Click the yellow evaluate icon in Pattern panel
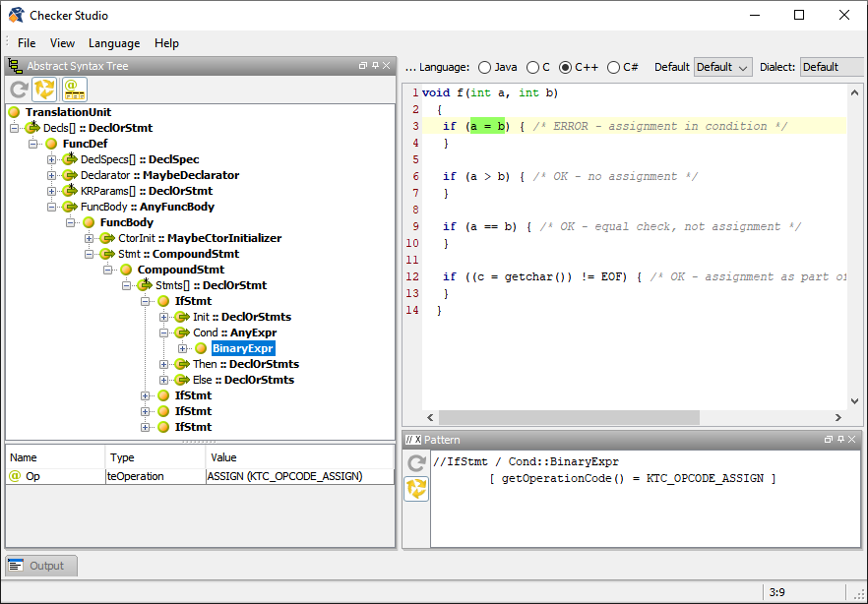Screen dimensions: 868x604 click(416, 488)
